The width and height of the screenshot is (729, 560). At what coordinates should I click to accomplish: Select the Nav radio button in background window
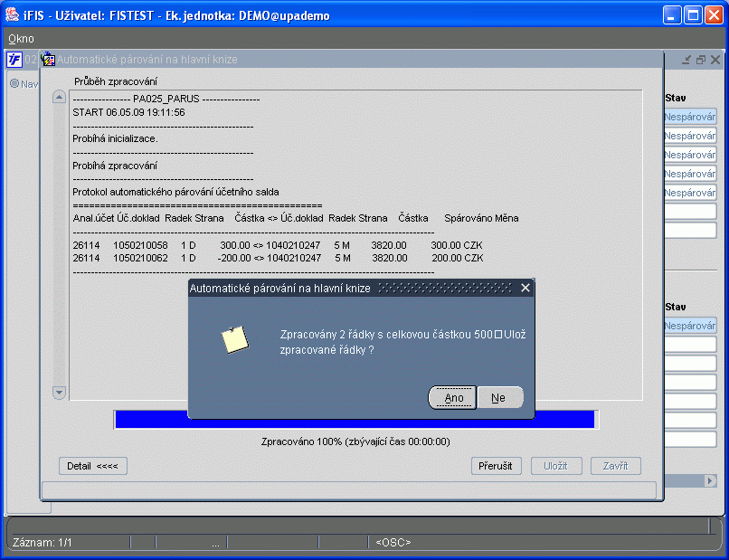(14, 84)
